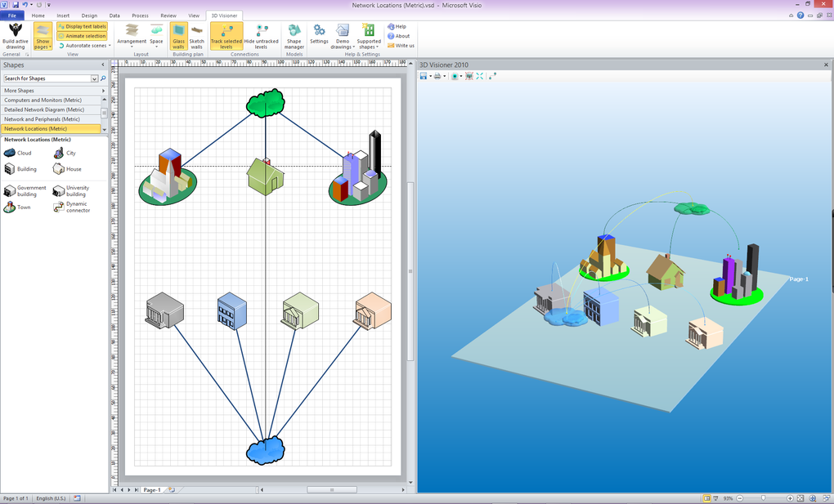Toggle Track selected levels

click(x=226, y=36)
